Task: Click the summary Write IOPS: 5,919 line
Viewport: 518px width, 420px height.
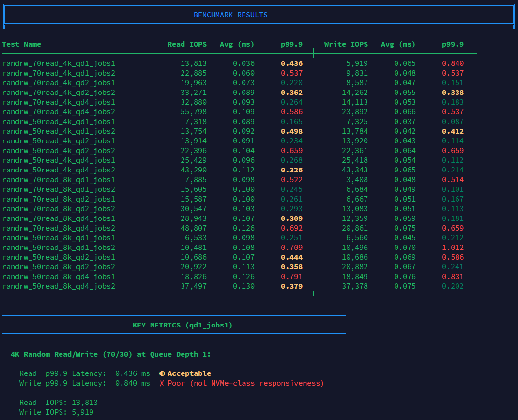Action: pyautogui.click(x=56, y=412)
